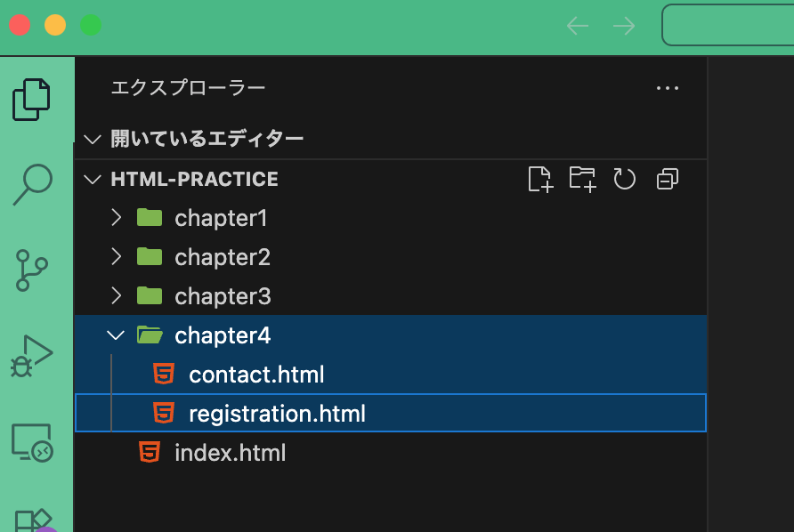Click the New File icon in HTML-PRACTICE
This screenshot has width=794, height=532.
coord(540,179)
